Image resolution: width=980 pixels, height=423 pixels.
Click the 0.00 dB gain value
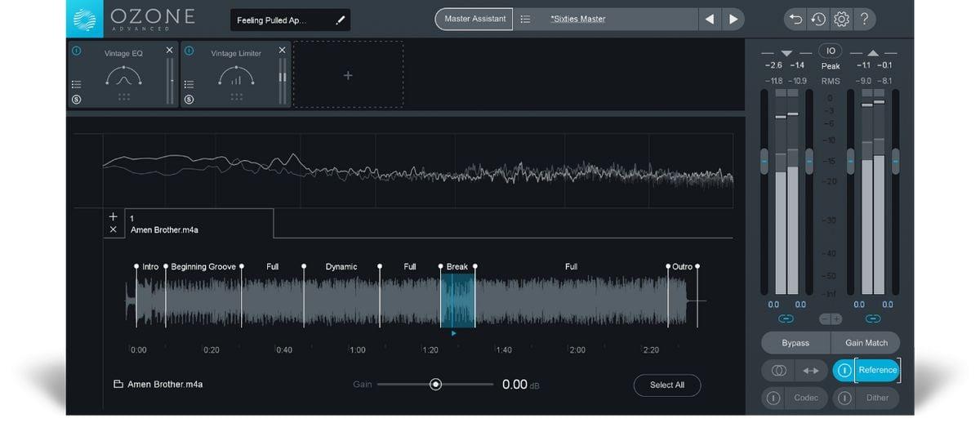click(x=521, y=385)
